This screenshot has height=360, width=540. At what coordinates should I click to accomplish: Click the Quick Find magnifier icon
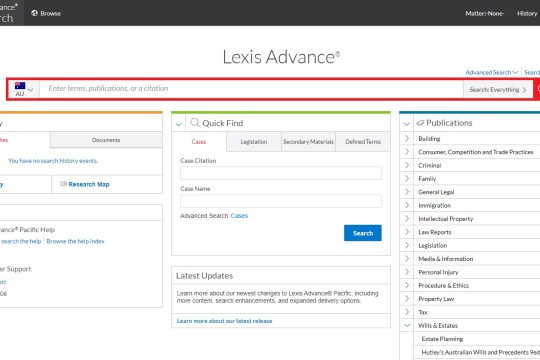point(195,123)
